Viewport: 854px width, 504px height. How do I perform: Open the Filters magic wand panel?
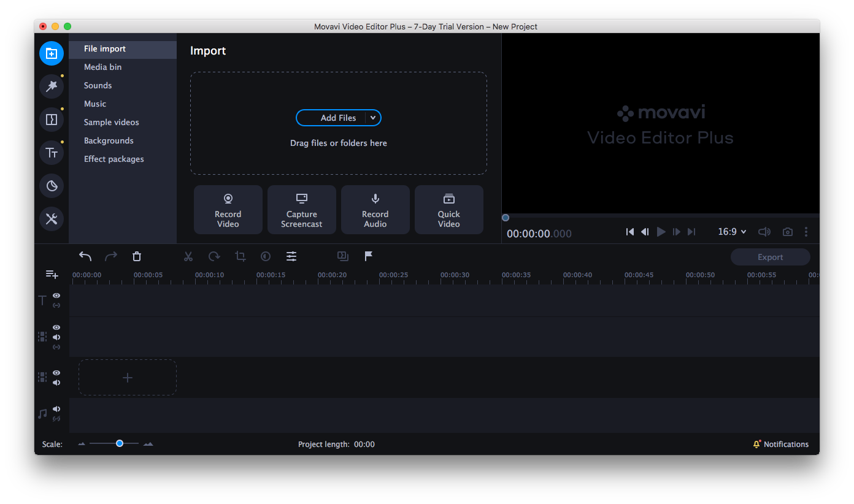(52, 86)
